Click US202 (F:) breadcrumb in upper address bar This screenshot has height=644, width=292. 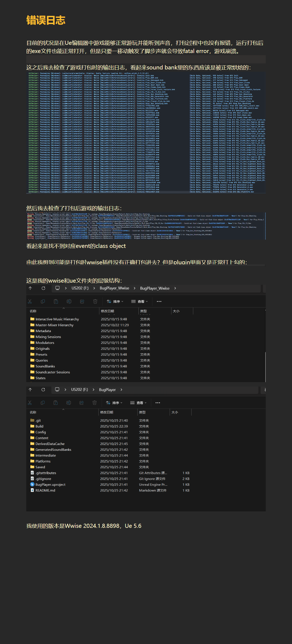pos(80,288)
